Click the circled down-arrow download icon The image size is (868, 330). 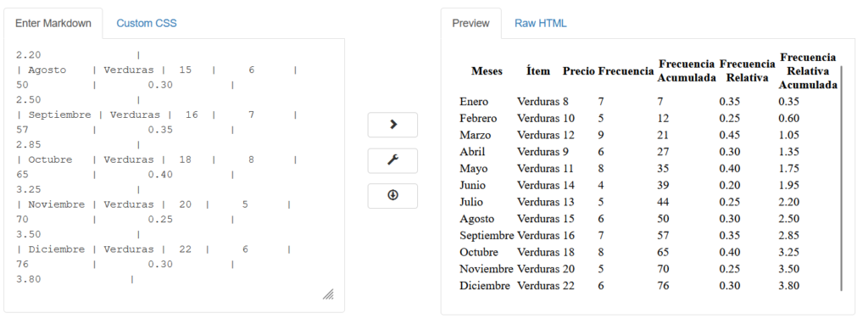[x=392, y=195]
